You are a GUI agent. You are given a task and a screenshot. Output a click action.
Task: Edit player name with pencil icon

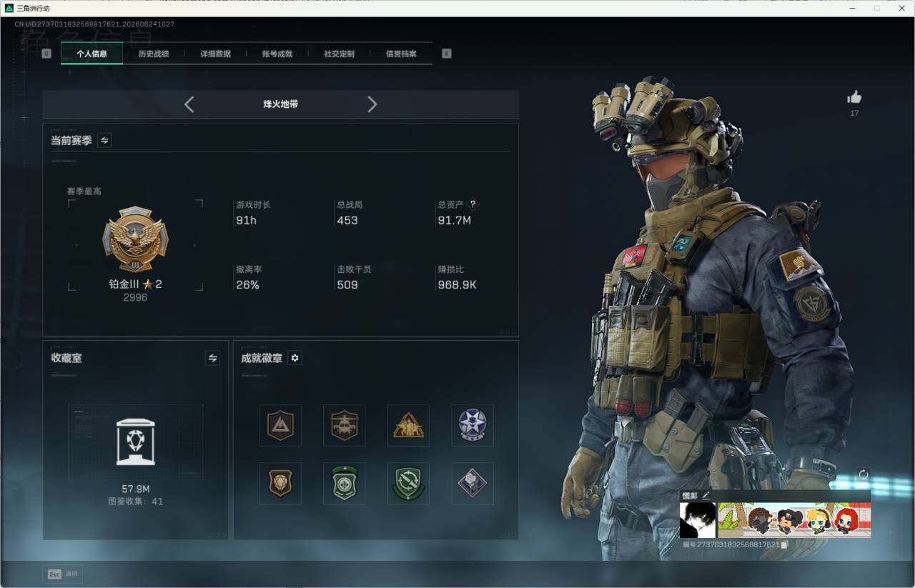point(706,495)
